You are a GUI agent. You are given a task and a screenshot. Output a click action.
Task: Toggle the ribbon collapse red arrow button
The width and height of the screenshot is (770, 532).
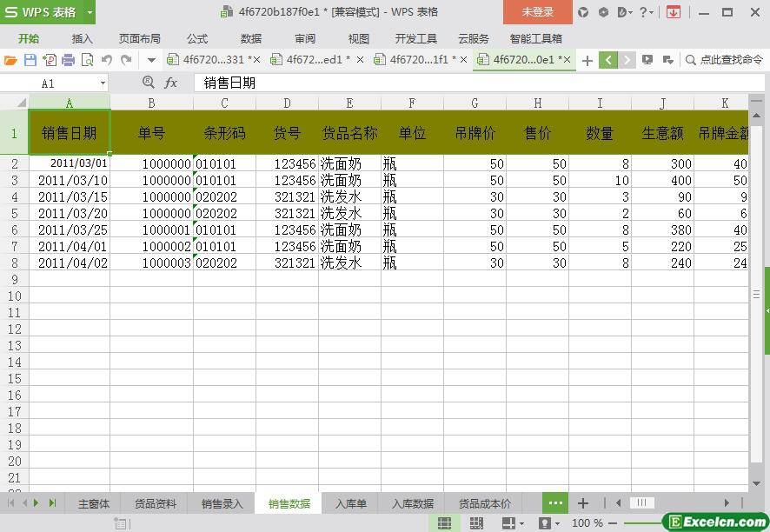[x=673, y=12]
